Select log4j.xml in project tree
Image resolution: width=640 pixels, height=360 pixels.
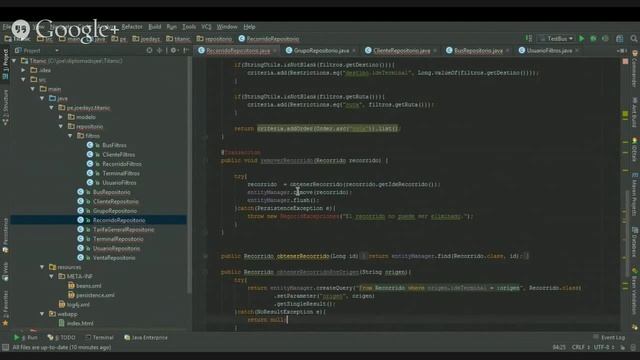[x=78, y=304]
